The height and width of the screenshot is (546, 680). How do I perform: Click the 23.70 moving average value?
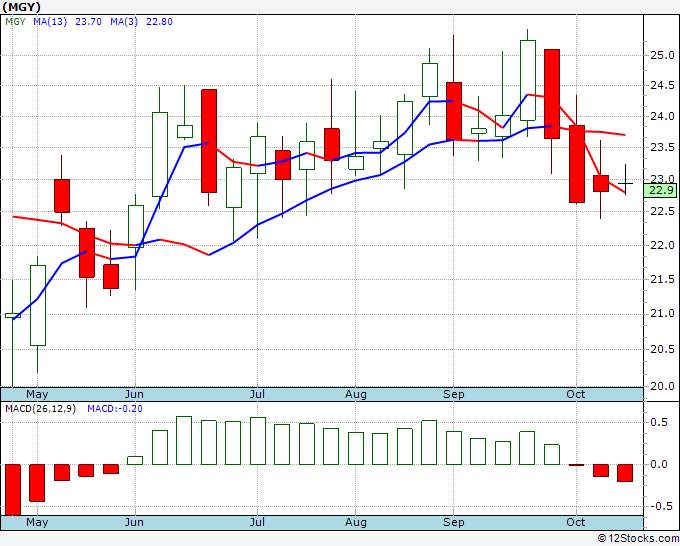(x=88, y=21)
